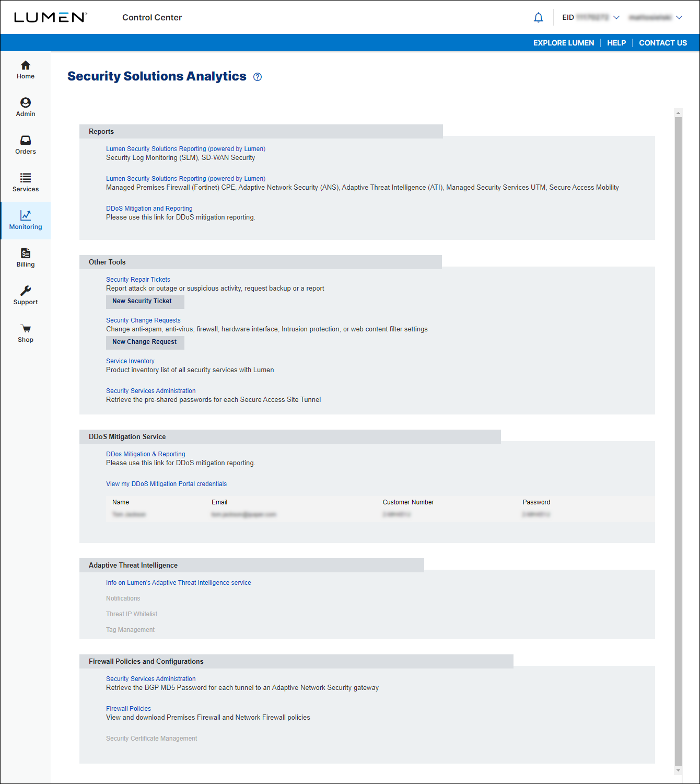Screen dimensions: 700x784
Task: Open the Managed Premises Firewall Reporting link
Action: [x=185, y=179]
